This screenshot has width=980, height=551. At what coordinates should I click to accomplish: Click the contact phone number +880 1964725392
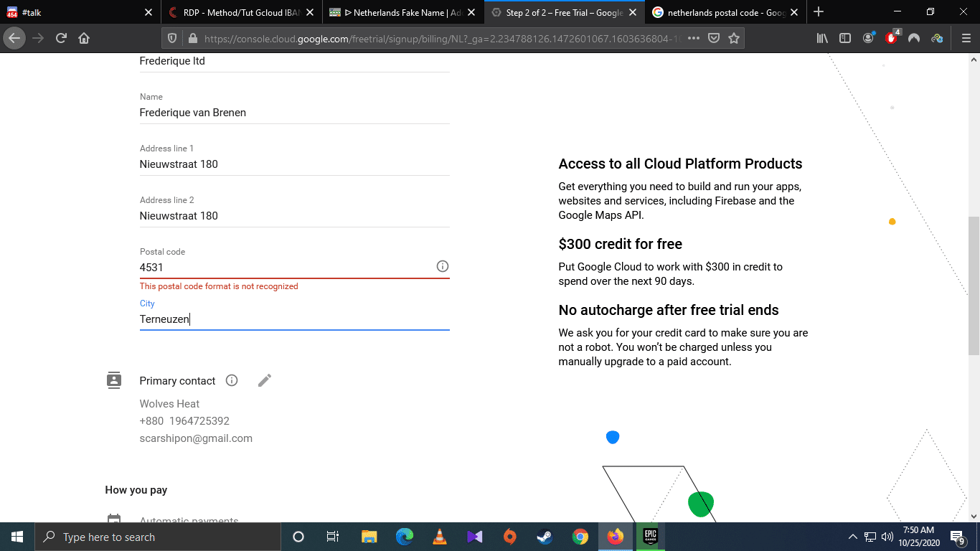pyautogui.click(x=184, y=421)
